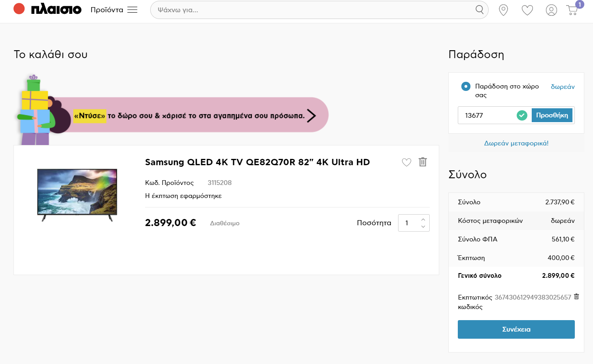Focus the search input field

(x=312, y=10)
